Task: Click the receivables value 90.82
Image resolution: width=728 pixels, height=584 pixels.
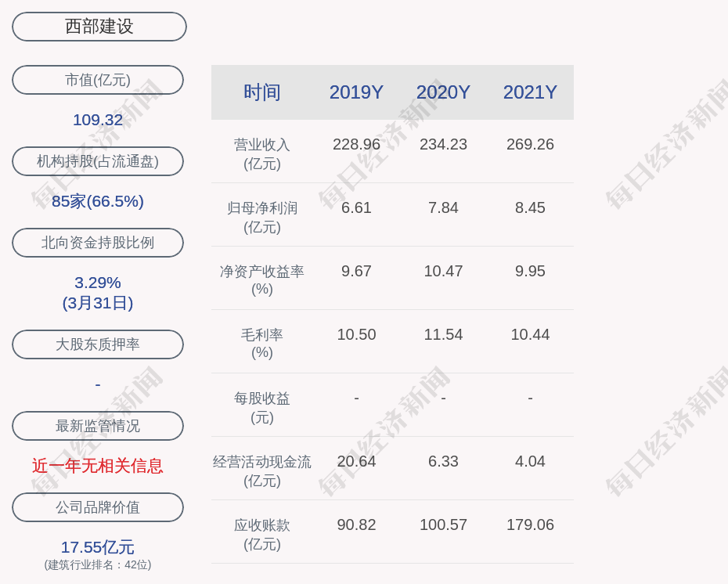Action: 357,525
